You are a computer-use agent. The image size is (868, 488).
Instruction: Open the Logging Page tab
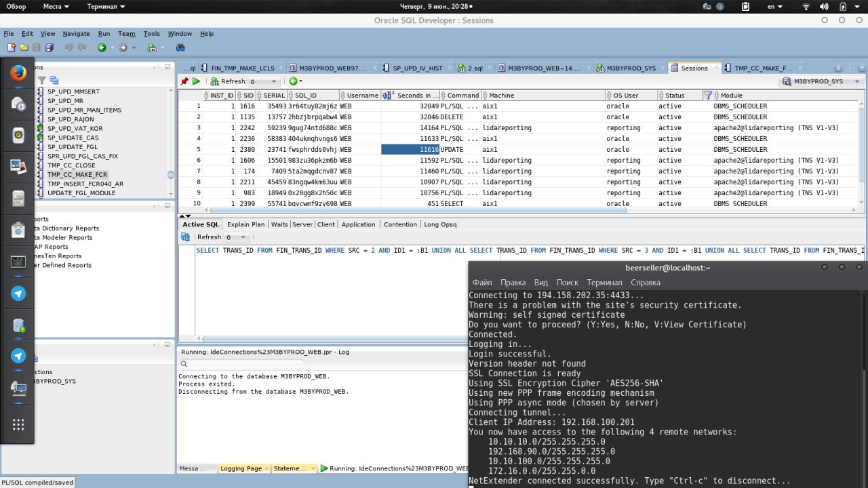tap(241, 468)
